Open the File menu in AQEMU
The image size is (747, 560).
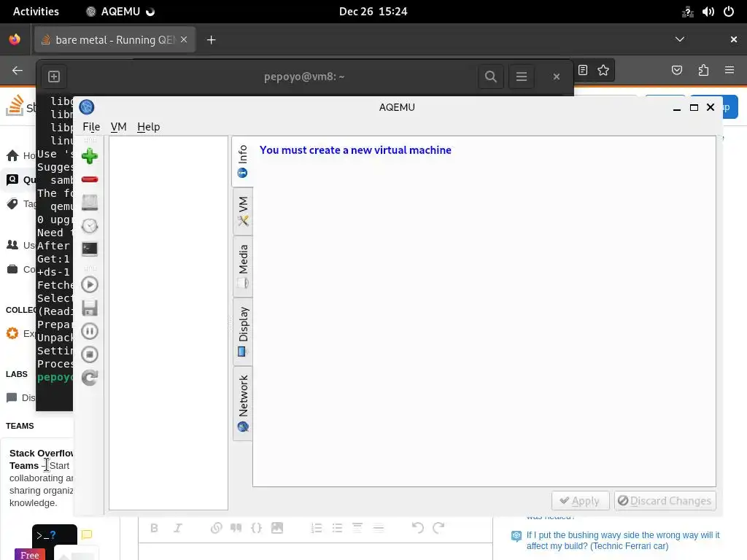tap(91, 127)
